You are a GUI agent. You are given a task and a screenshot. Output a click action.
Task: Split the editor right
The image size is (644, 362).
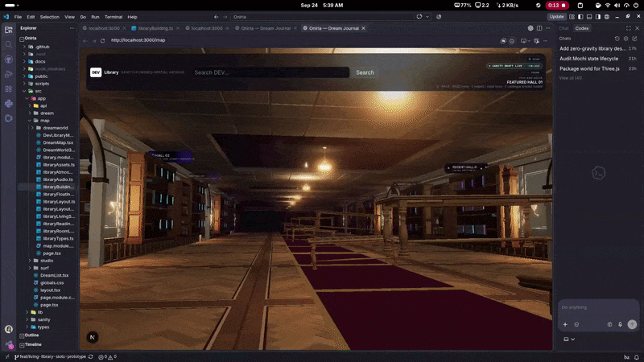539,28
